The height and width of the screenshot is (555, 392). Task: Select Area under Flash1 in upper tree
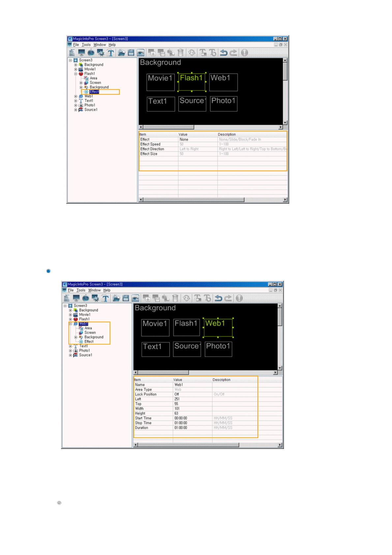pos(93,78)
